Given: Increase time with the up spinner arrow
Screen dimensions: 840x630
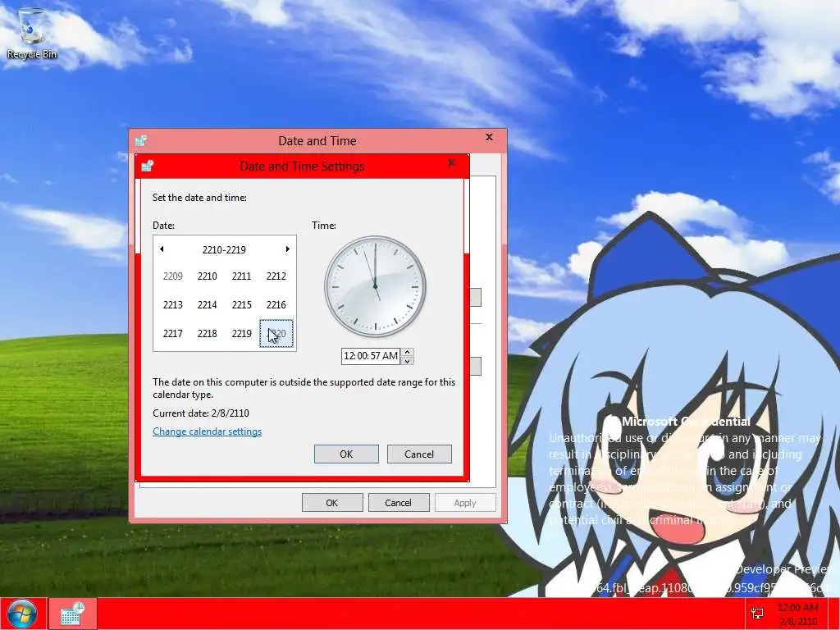Looking at the screenshot, I should (407, 352).
